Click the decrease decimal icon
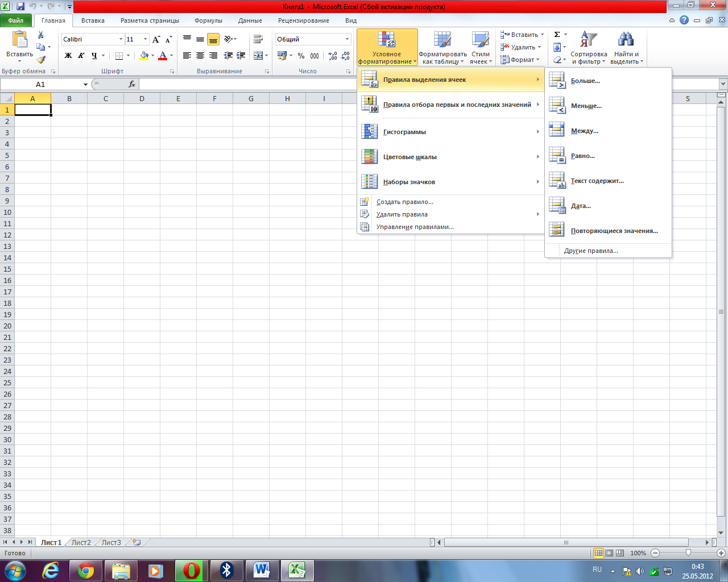This screenshot has height=582, width=728. [x=345, y=56]
